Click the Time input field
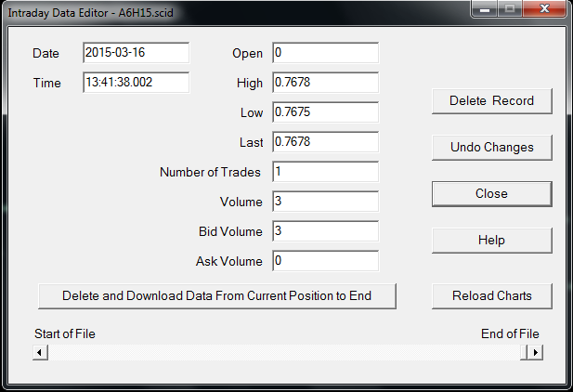 [136, 83]
